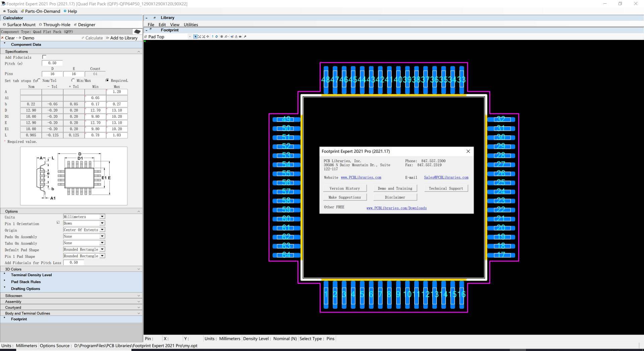Click the 3D view eye icon
The height and width of the screenshot is (351, 644).
point(221,37)
